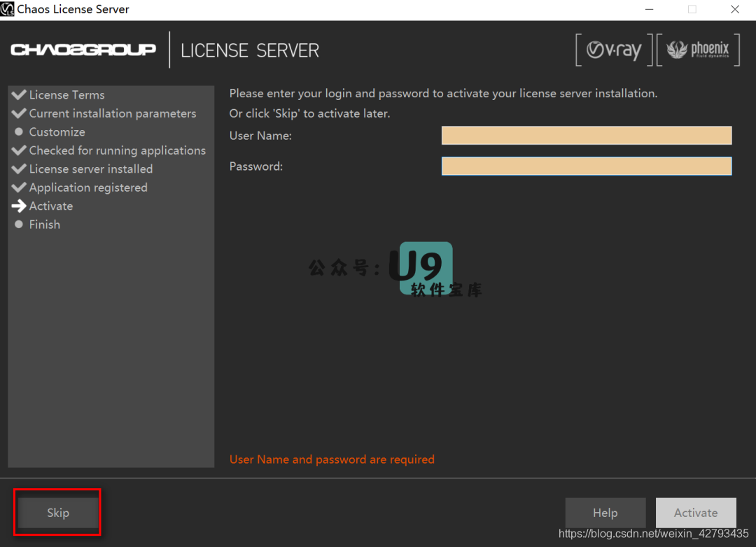Click the Skip button
756x547 pixels.
click(58, 512)
